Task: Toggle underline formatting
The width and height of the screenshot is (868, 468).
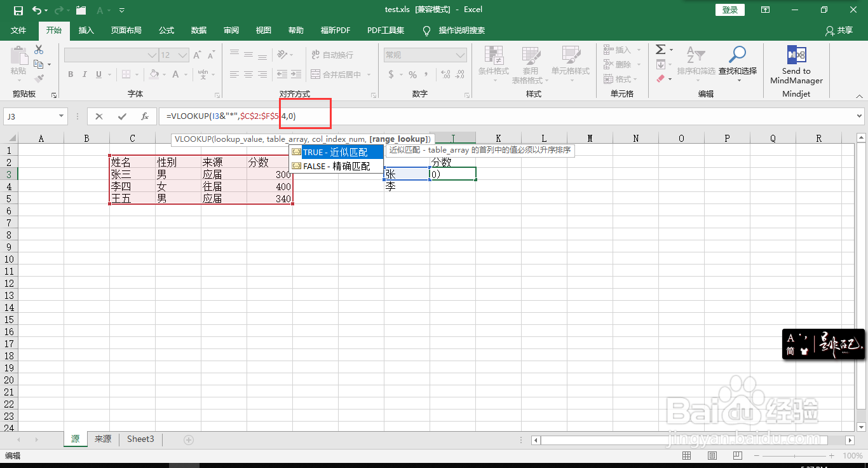Action: tap(99, 74)
